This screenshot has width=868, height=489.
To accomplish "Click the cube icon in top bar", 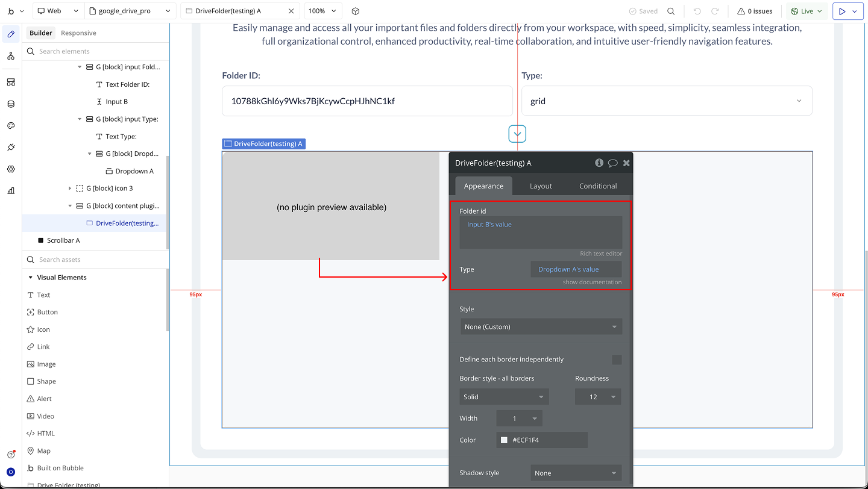I will [x=356, y=11].
